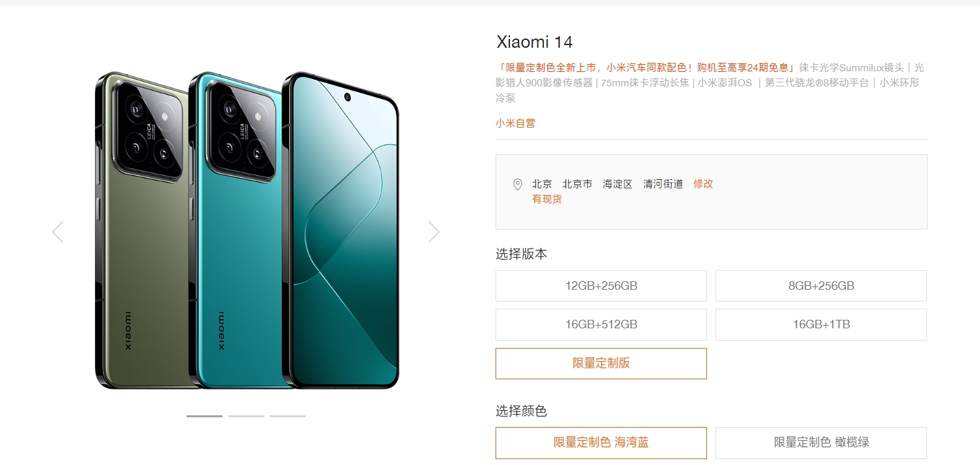Screen dimensions: 980x465
Task: Click the location pin icon
Action: (517, 184)
